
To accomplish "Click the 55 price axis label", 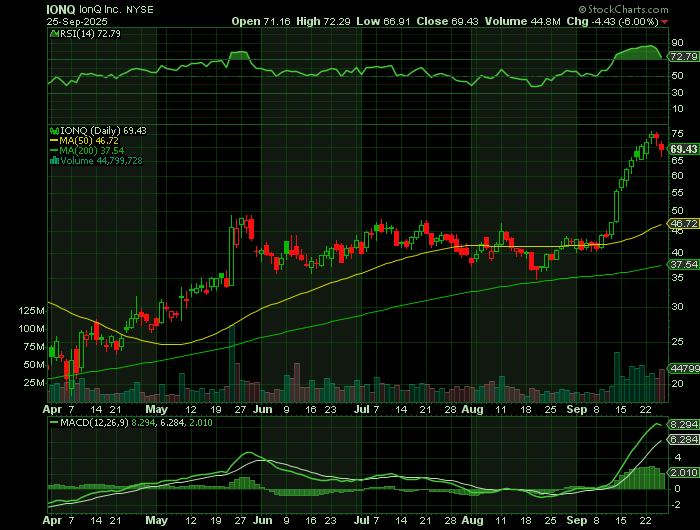I will point(677,193).
